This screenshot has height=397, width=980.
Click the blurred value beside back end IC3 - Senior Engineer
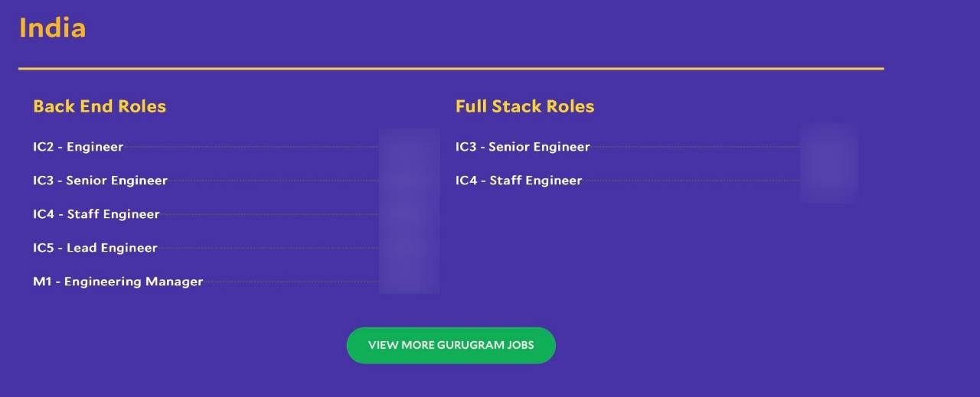pyautogui.click(x=409, y=181)
